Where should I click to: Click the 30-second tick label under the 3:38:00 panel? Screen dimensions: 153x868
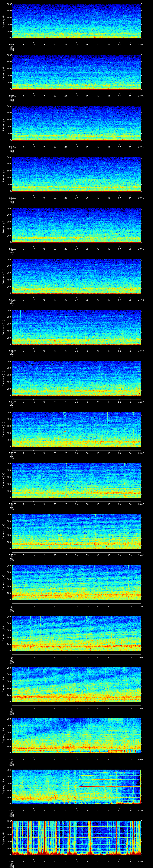[76, 708]
